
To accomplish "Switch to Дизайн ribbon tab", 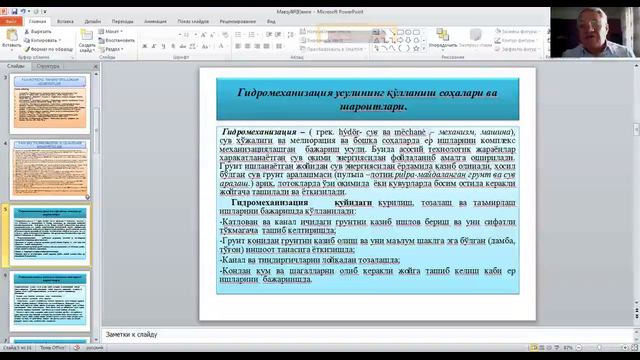I will [93, 21].
